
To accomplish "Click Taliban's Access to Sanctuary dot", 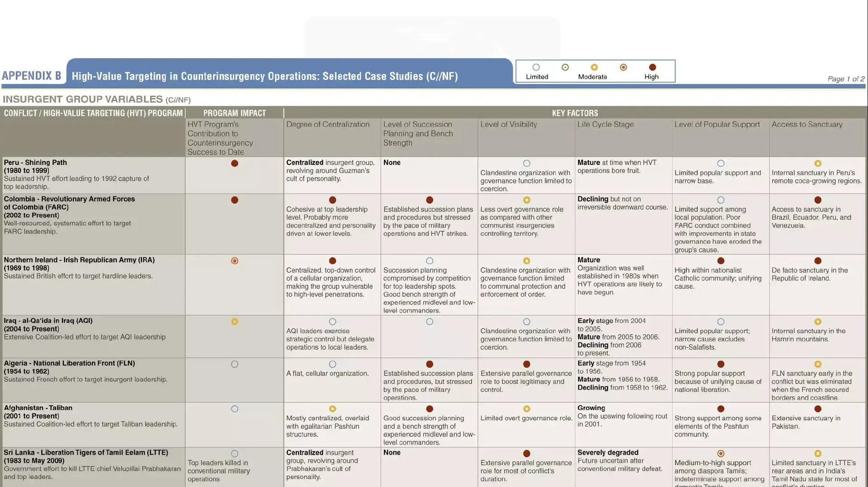I will tap(818, 409).
